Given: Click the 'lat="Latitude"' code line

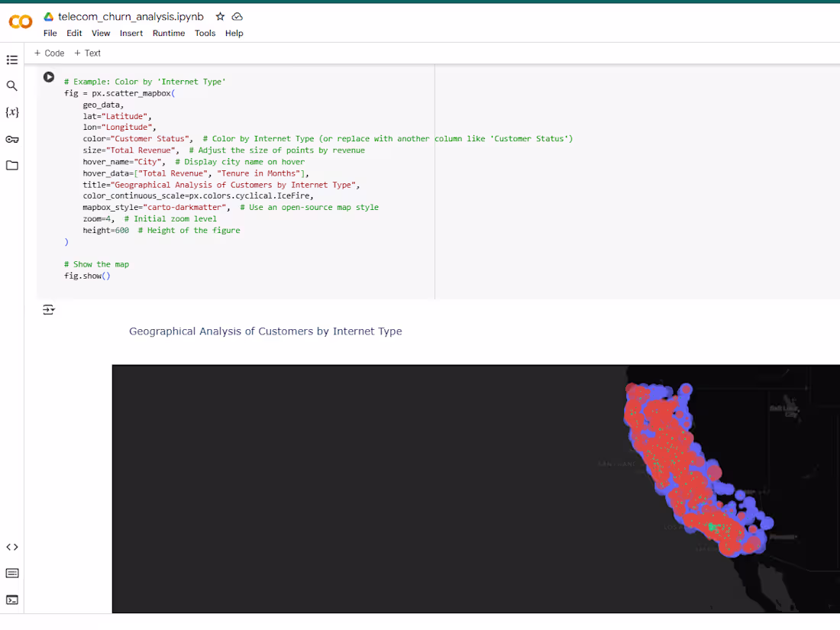Looking at the screenshot, I should pos(118,116).
